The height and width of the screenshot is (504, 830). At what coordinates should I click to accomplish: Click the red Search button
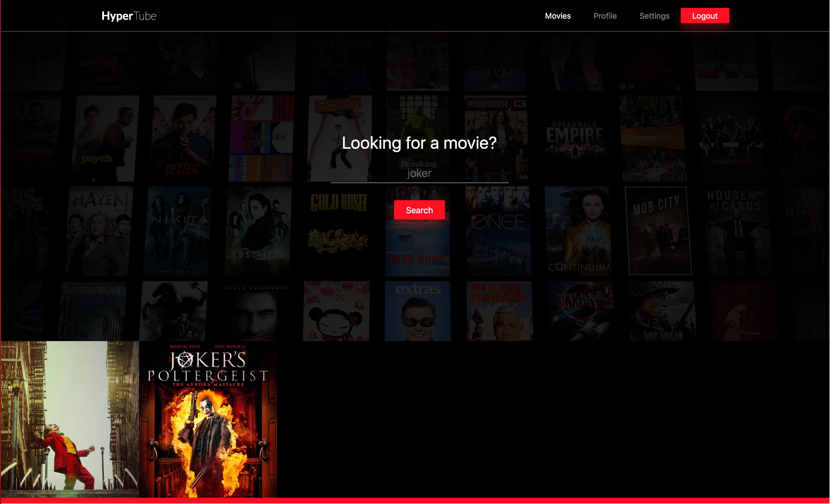[419, 210]
